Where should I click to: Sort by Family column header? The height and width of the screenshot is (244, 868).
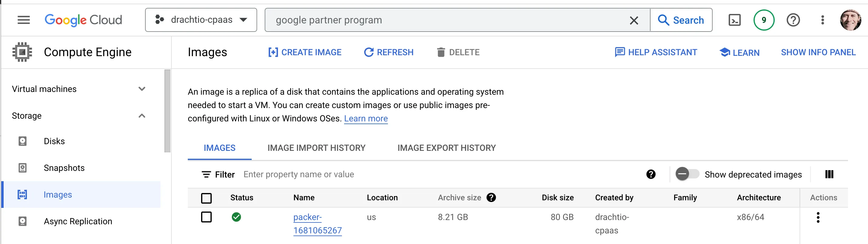point(685,198)
